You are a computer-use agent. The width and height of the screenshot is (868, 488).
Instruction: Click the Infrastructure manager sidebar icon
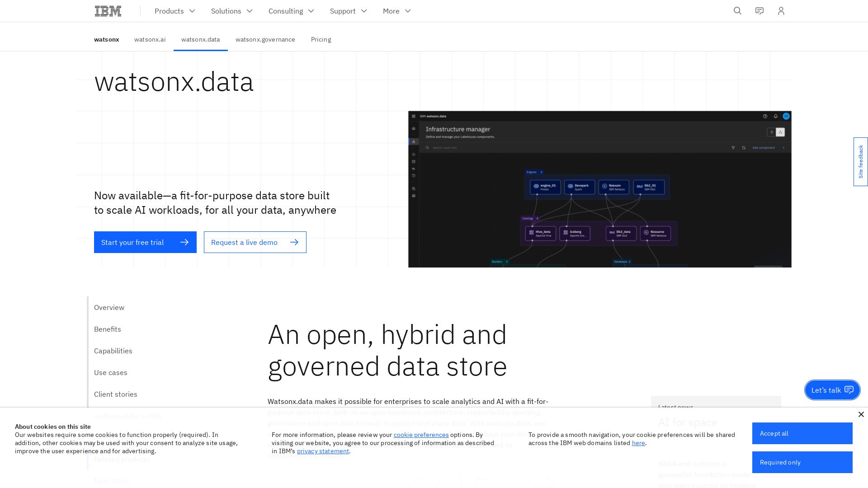coord(414,141)
